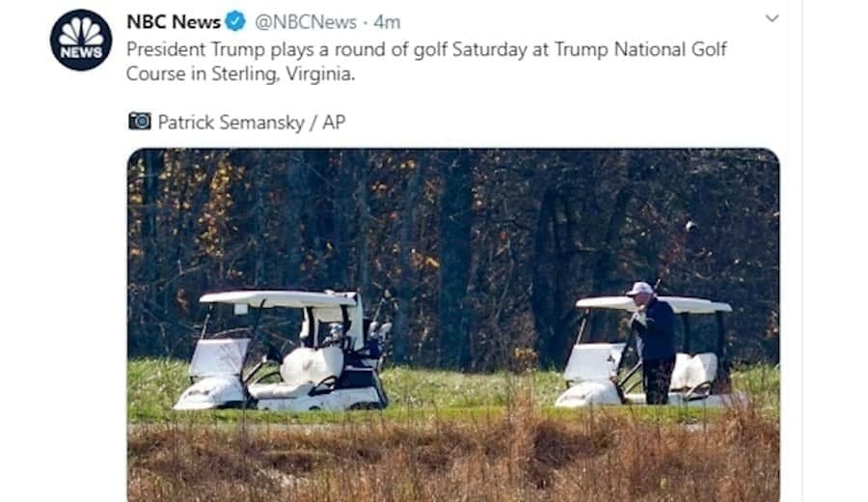Image resolution: width=868 pixels, height=502 pixels.
Task: Open the @NBCNews handle link
Action: coord(306,21)
